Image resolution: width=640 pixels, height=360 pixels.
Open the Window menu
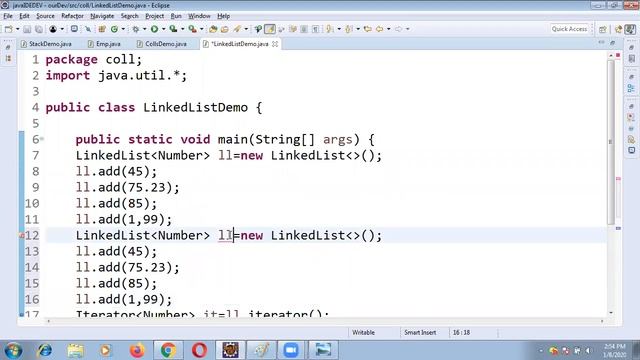tap(199, 16)
